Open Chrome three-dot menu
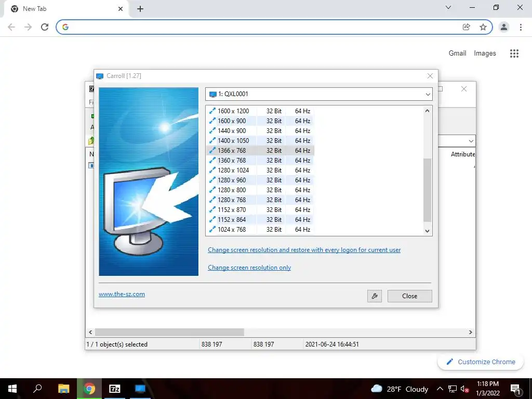 click(521, 27)
